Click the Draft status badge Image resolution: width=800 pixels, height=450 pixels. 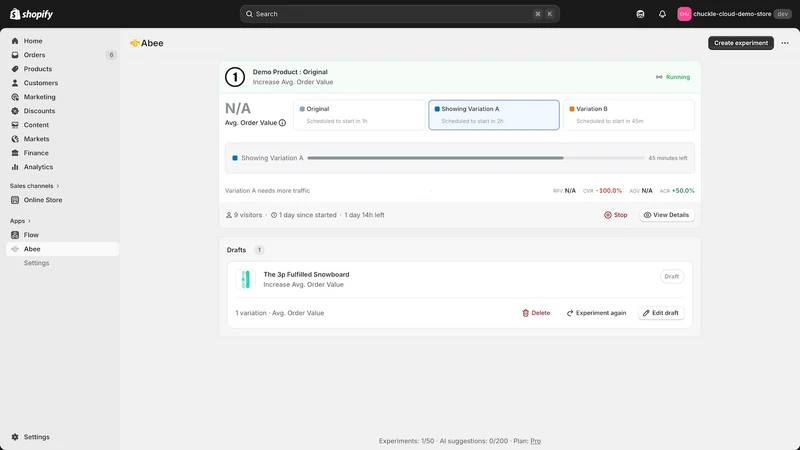tap(671, 277)
